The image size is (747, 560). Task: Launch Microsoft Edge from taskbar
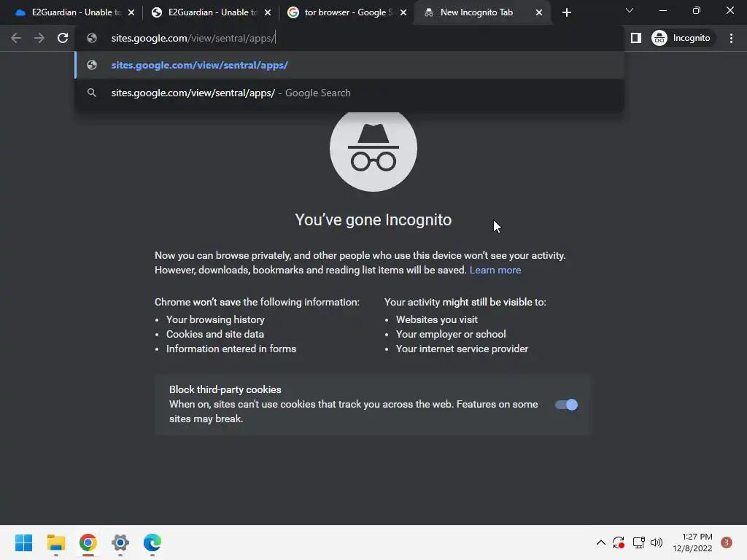pos(152,542)
